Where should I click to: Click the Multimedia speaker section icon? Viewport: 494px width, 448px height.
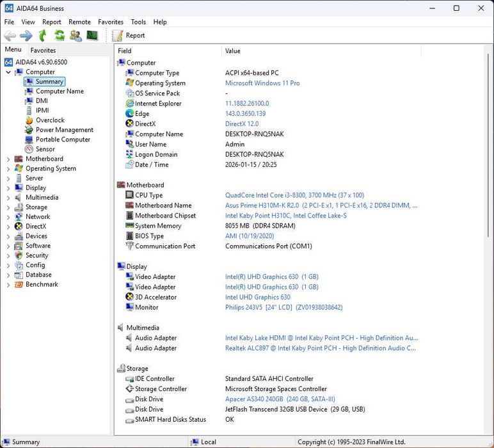(x=121, y=328)
